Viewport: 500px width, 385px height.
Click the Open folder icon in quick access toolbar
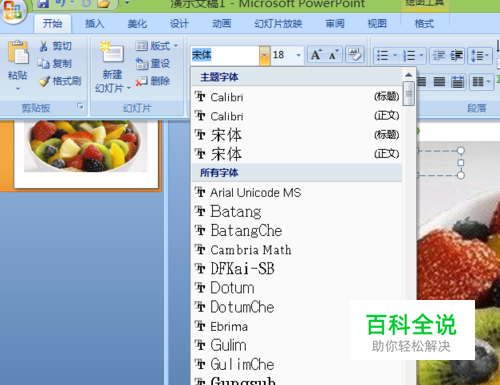point(104,3)
